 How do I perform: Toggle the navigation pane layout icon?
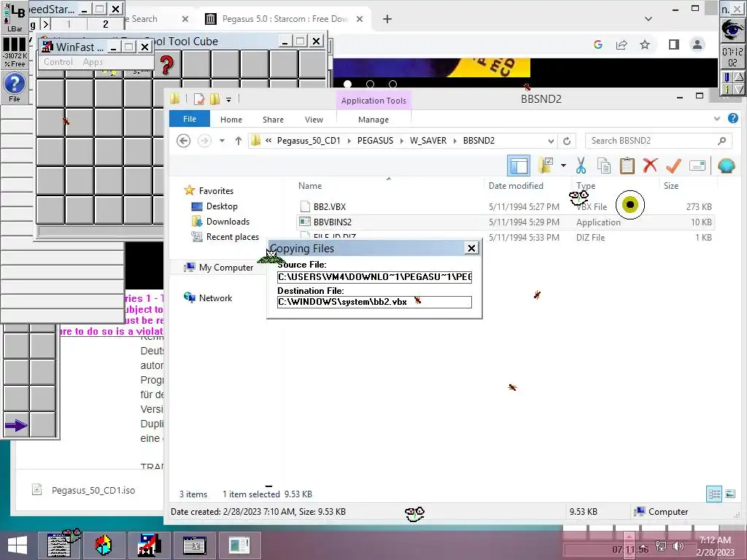[519, 166]
